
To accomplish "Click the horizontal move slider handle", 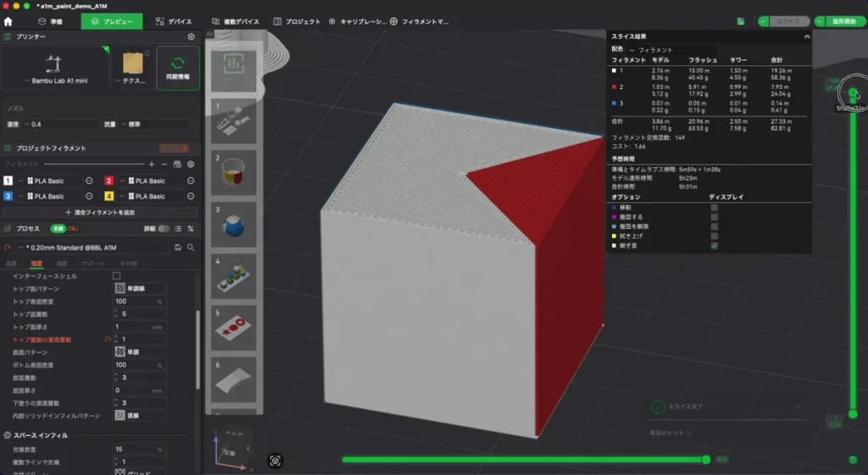I will pos(706,460).
